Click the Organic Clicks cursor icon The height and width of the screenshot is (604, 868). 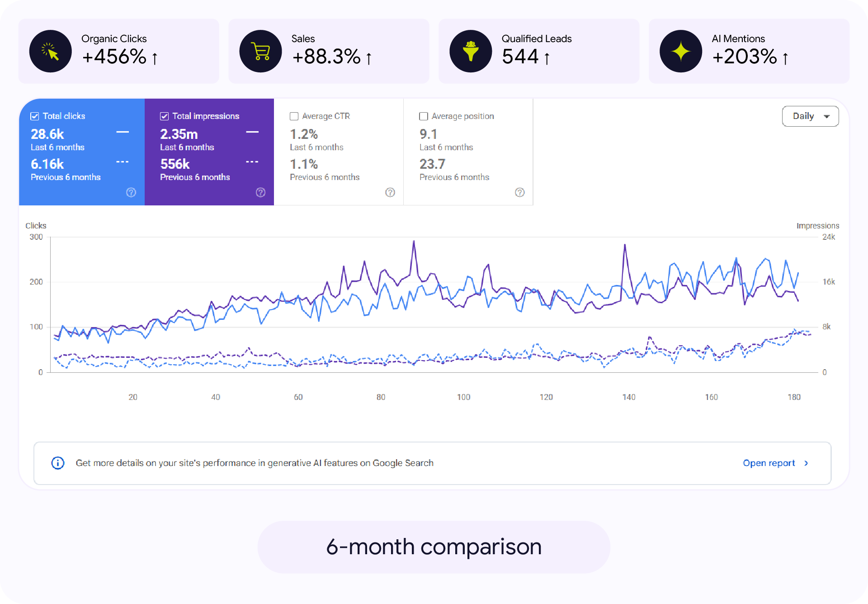tap(51, 51)
